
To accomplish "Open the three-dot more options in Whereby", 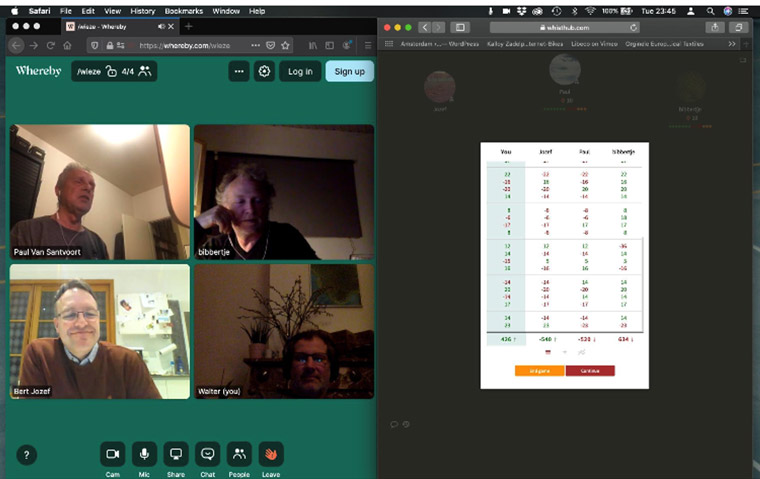I will pyautogui.click(x=239, y=71).
